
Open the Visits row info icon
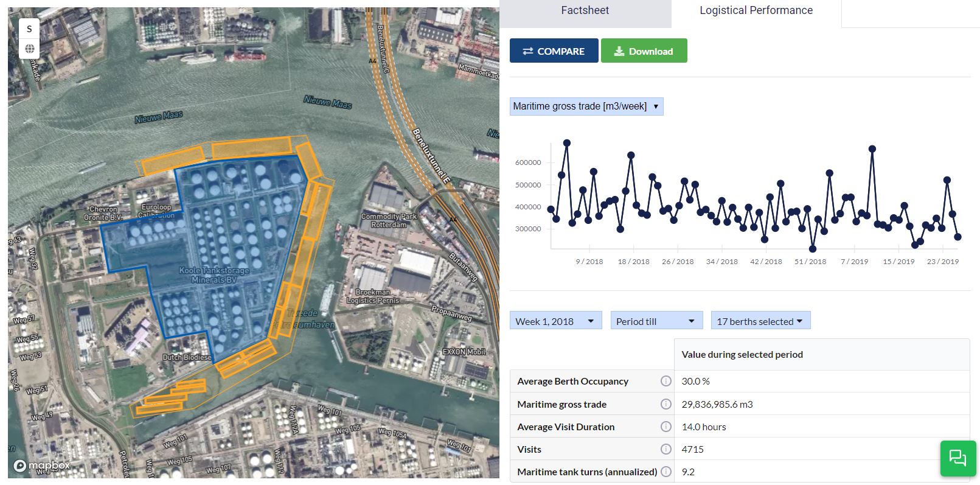click(666, 449)
